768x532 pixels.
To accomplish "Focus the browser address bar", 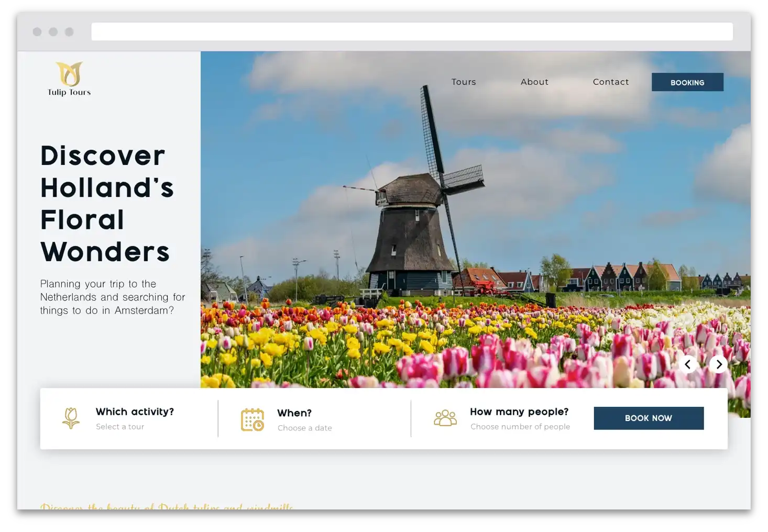I will click(x=412, y=32).
